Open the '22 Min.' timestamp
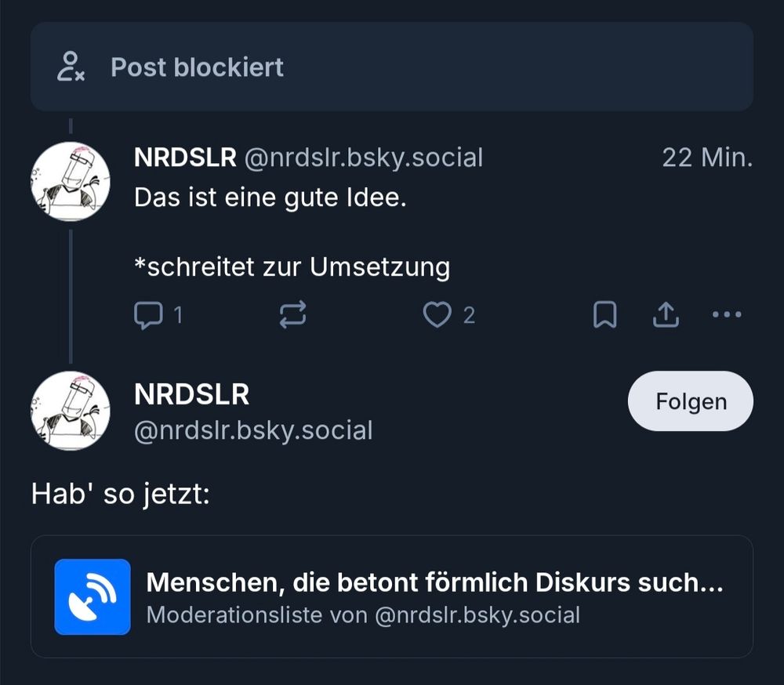This screenshot has width=784, height=685. (x=707, y=158)
